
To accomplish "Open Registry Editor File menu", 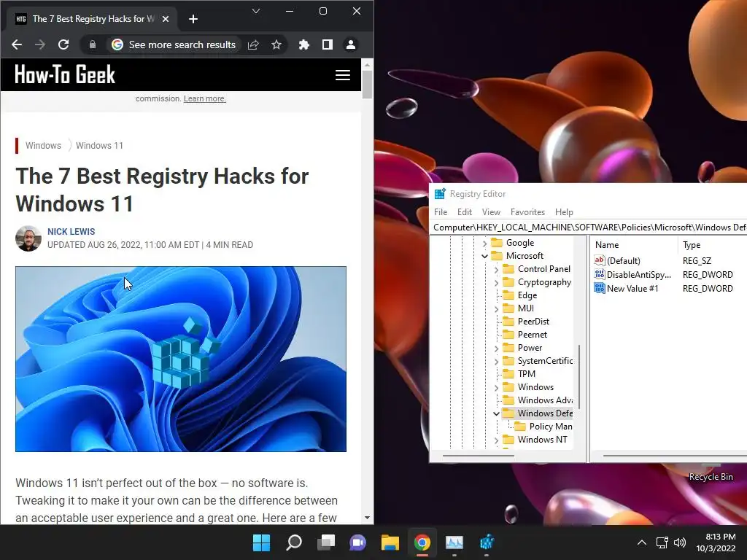I will (x=441, y=212).
